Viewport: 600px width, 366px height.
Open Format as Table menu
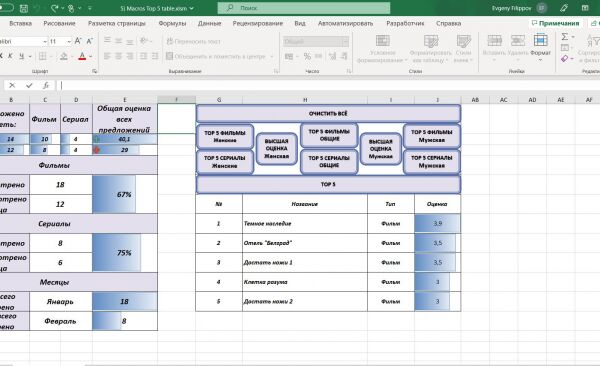coord(430,49)
